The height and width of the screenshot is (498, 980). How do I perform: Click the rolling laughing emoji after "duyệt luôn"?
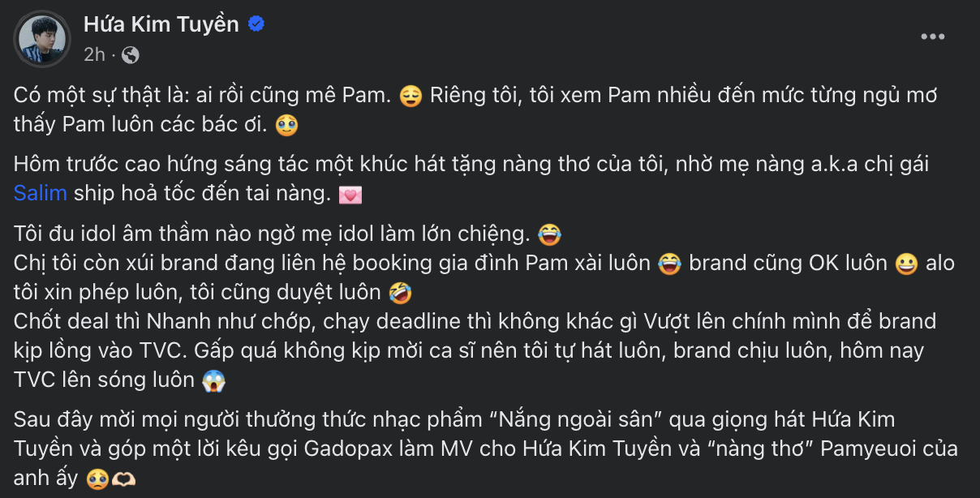pos(398,290)
